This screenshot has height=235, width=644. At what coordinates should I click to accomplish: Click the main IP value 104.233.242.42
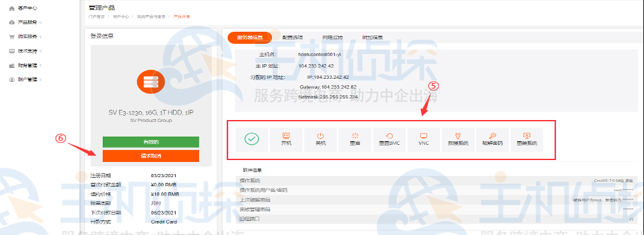(x=316, y=66)
